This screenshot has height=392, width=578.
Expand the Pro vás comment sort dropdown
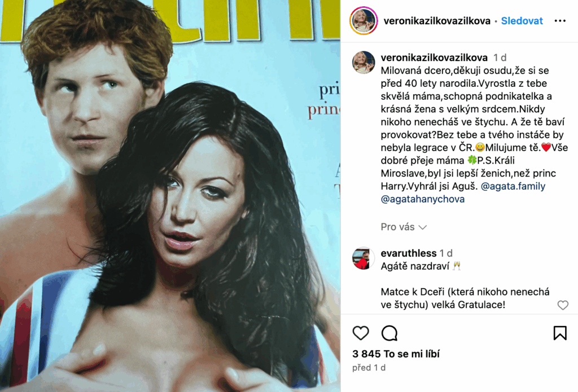(x=404, y=227)
